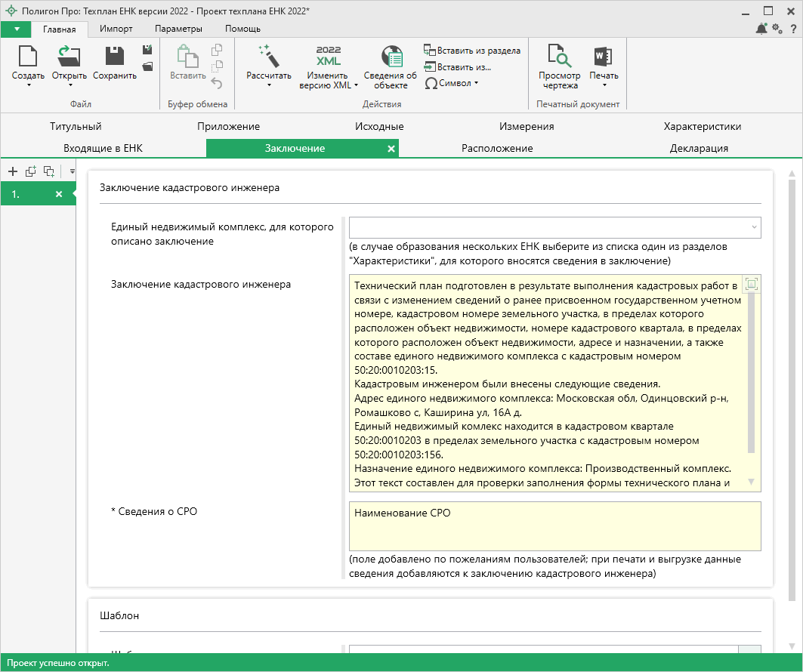Open the Титульный section tab
This screenshot has width=803, height=672.
pos(76,126)
